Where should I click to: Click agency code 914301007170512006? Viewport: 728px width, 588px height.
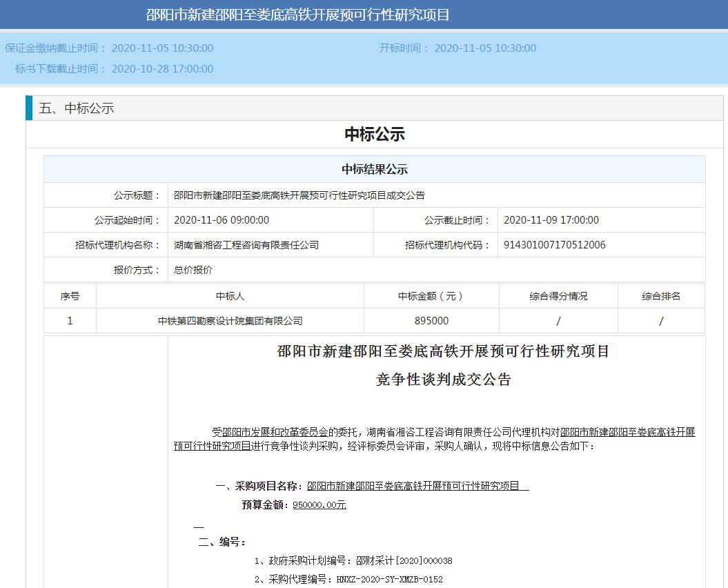(x=554, y=245)
